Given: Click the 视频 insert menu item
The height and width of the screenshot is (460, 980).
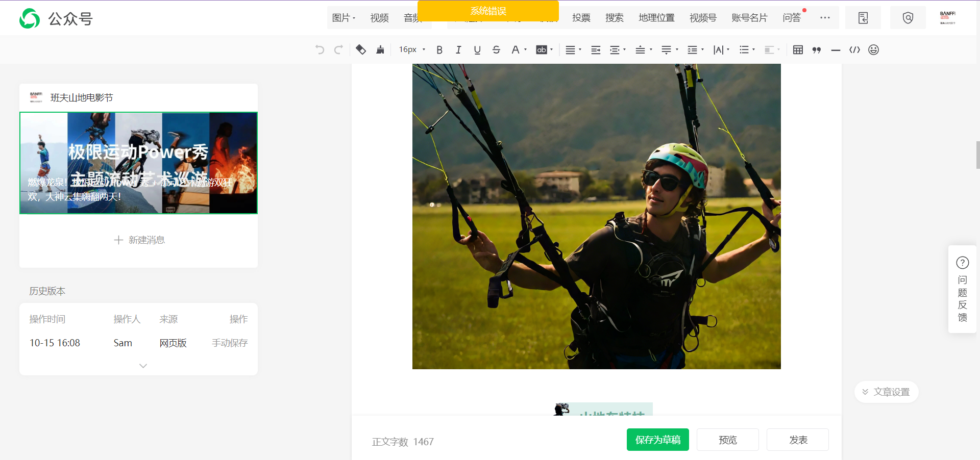Looking at the screenshot, I should click(x=379, y=18).
